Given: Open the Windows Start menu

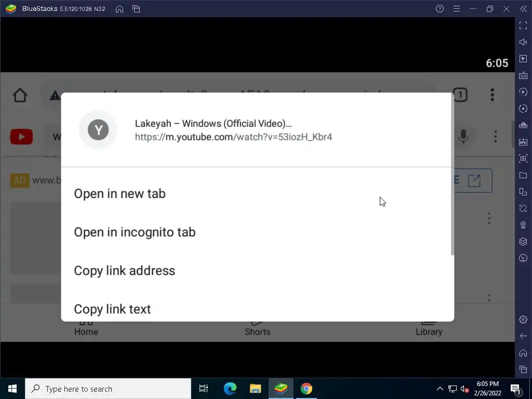Looking at the screenshot, I should tap(12, 389).
